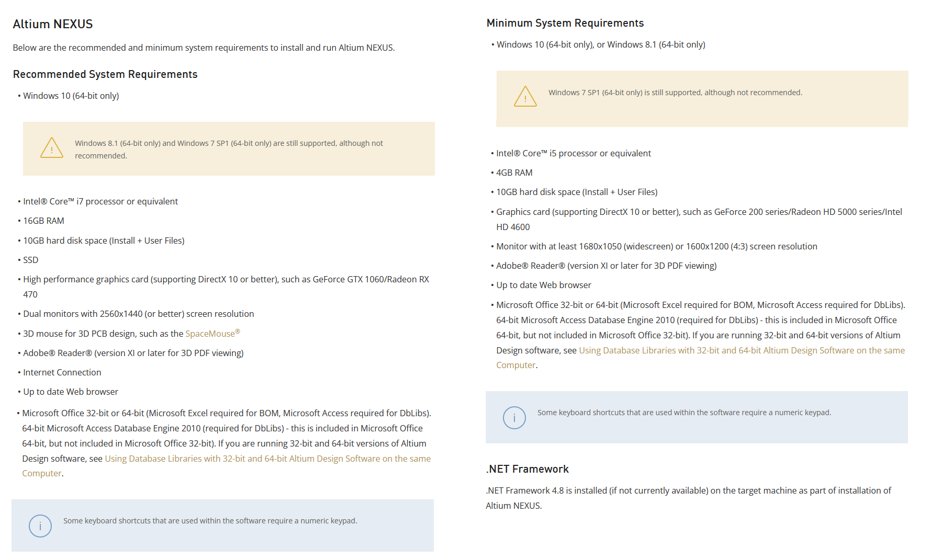Click the '.NET Framework' heading

coord(528,469)
